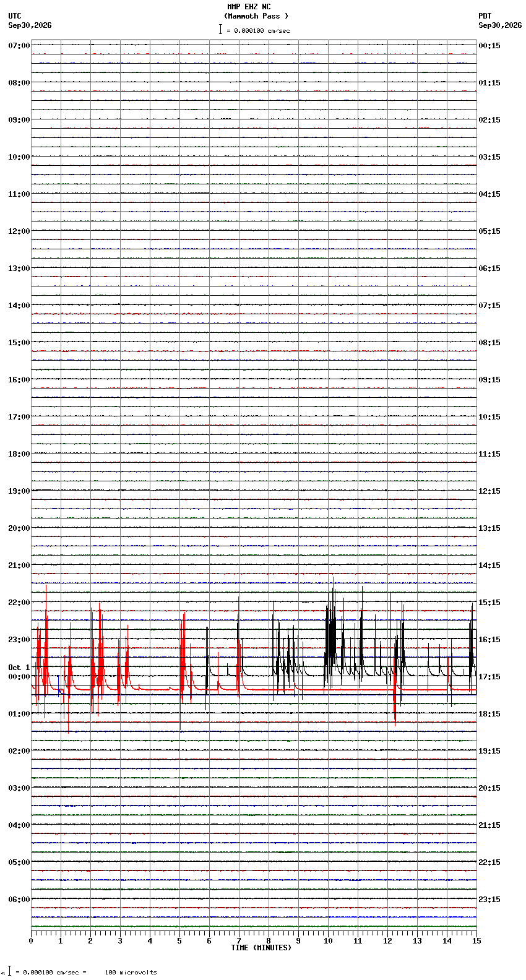Click the 17:00 UTC time label
The height and width of the screenshot is (980, 526).
(19, 417)
